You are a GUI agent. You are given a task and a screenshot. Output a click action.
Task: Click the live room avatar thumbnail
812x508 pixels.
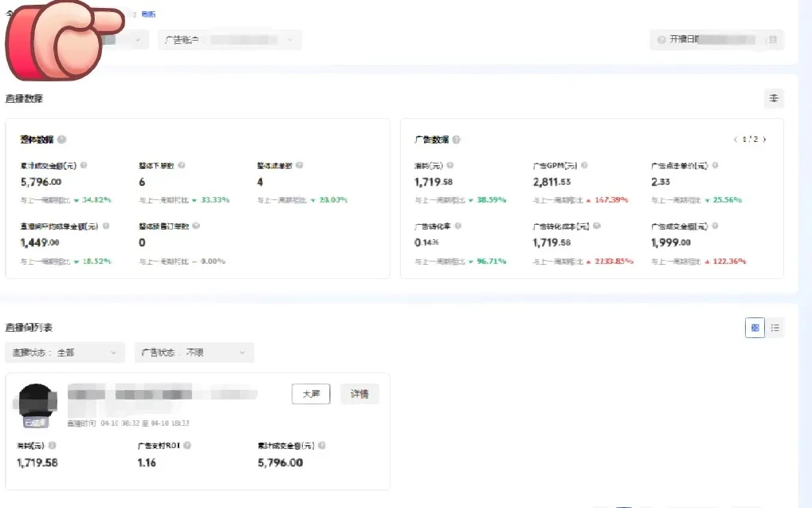coord(37,404)
